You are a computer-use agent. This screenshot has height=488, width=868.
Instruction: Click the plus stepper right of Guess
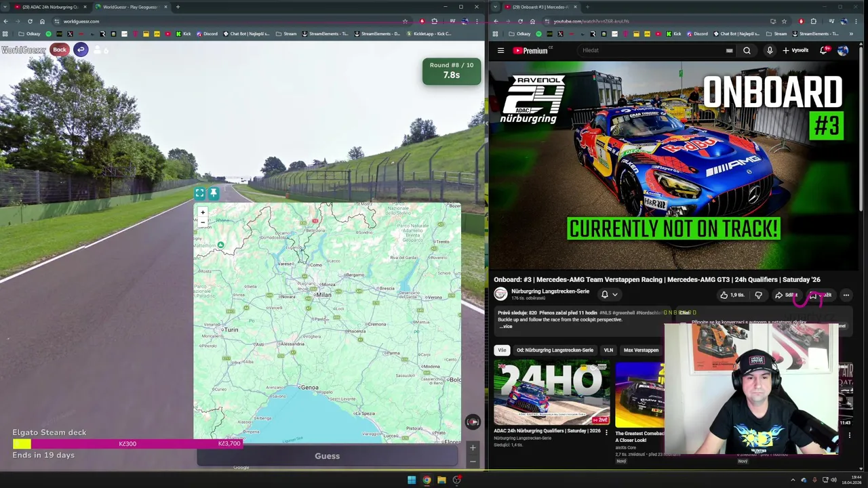point(473,447)
